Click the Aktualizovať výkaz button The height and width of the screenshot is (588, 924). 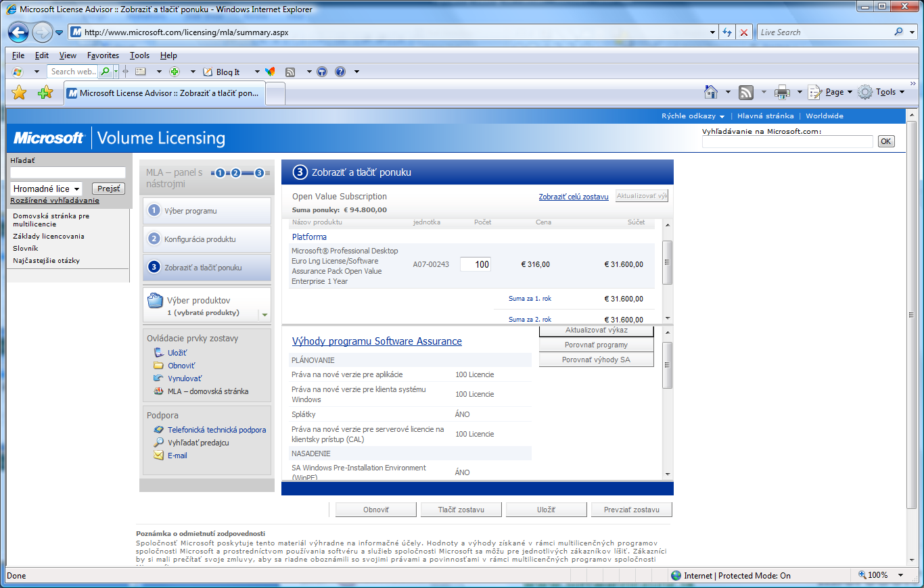coord(596,331)
